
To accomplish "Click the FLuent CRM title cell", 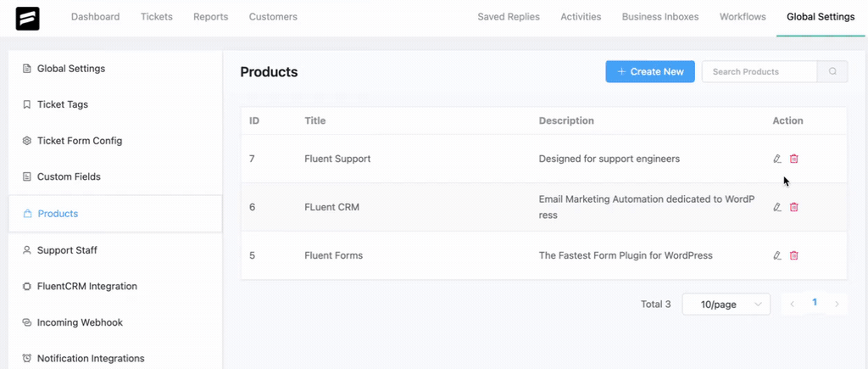I will tap(331, 207).
